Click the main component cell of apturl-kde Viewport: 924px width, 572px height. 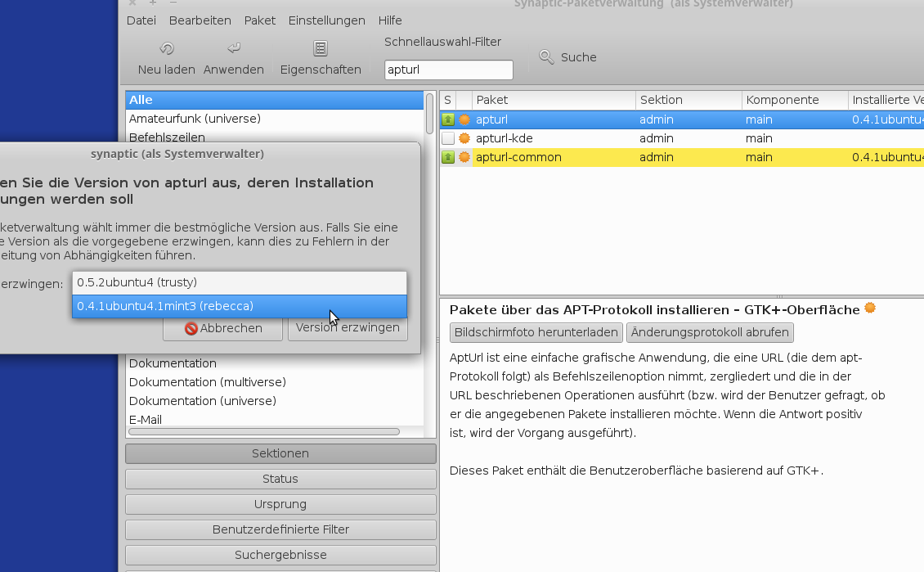tap(759, 138)
